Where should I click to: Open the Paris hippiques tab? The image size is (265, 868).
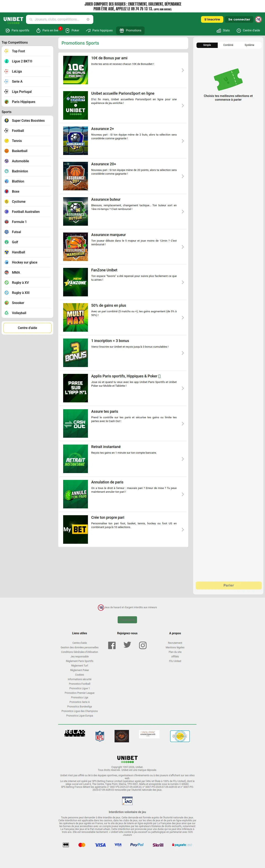99,30
